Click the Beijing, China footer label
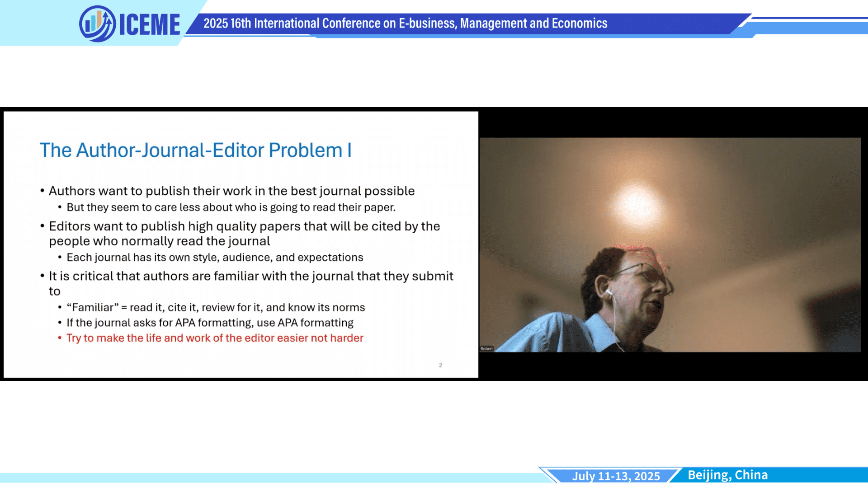This screenshot has height=488, width=868. point(727,475)
